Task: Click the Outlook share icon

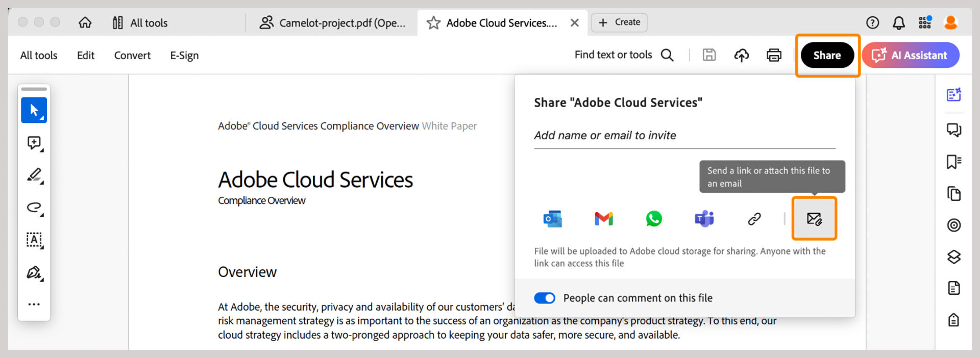Action: [553, 219]
